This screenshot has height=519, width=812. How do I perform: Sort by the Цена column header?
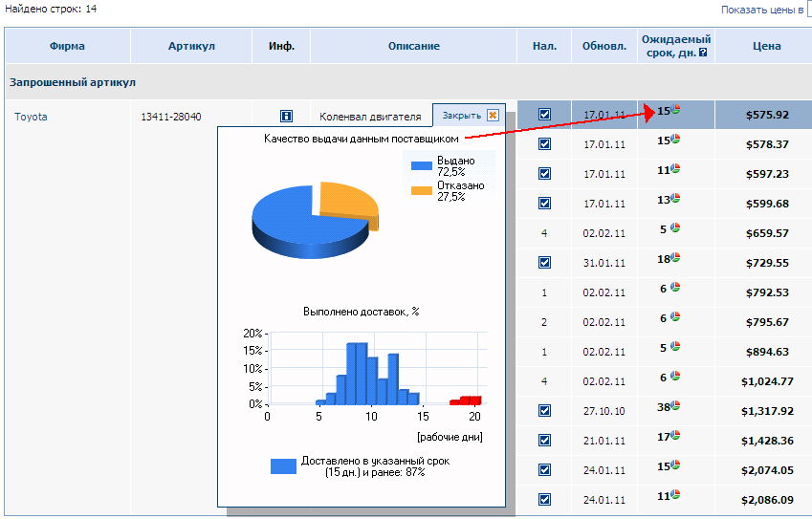coord(766,46)
